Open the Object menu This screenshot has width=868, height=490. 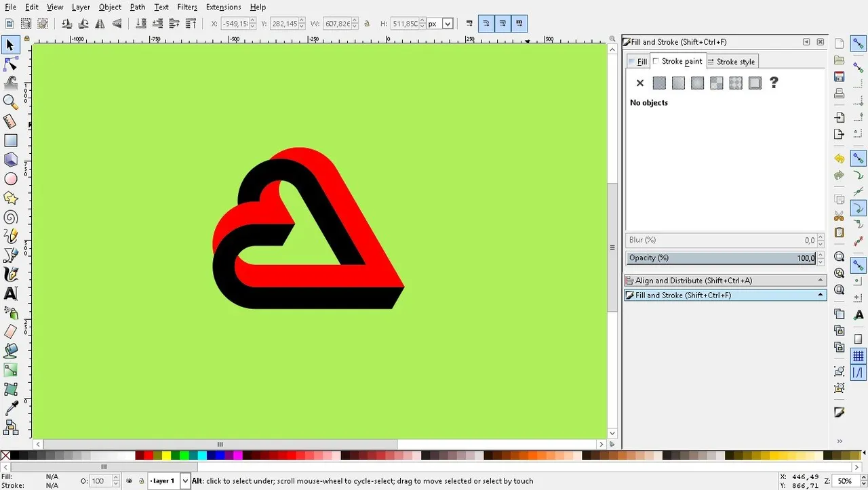[x=110, y=7]
